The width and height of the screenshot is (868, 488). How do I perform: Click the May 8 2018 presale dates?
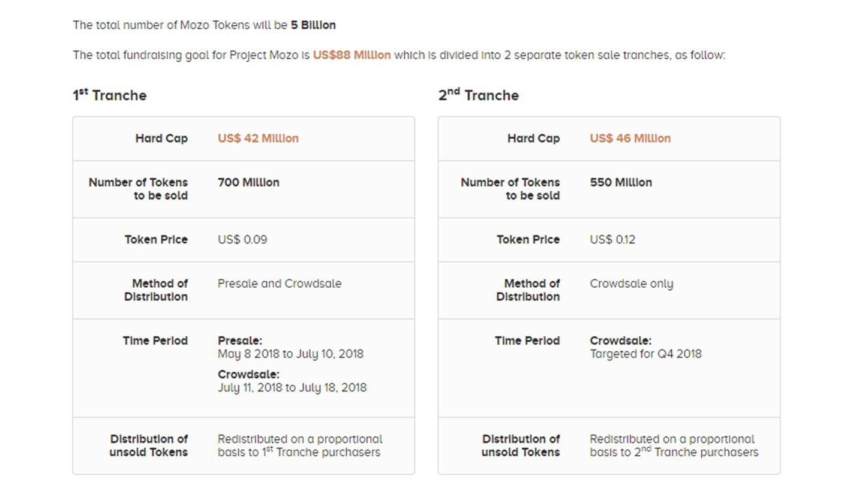point(290,354)
